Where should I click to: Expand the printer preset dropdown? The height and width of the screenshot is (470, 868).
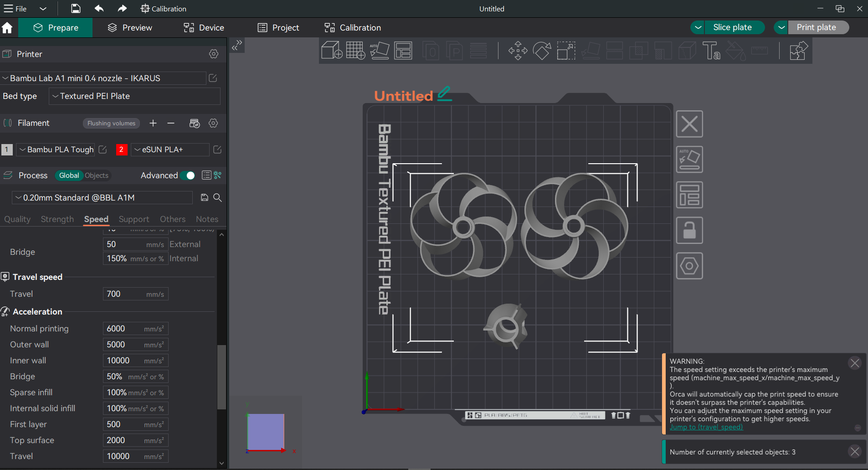(x=103, y=78)
